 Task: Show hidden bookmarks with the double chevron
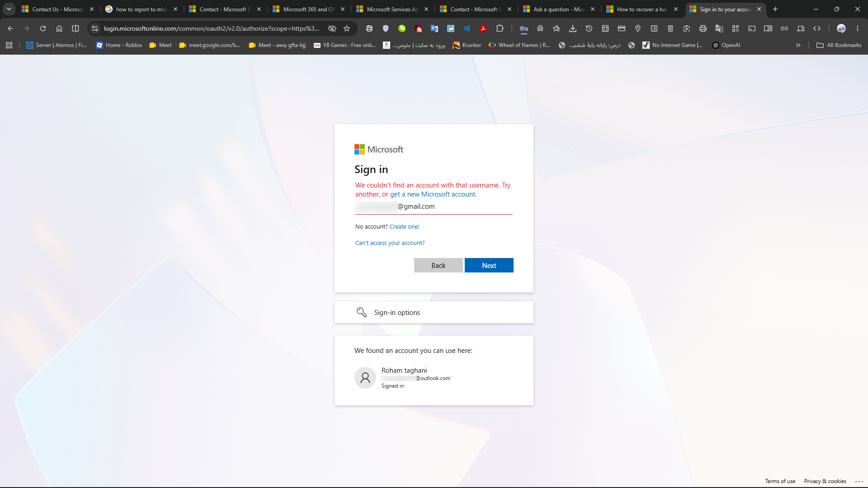tap(798, 45)
